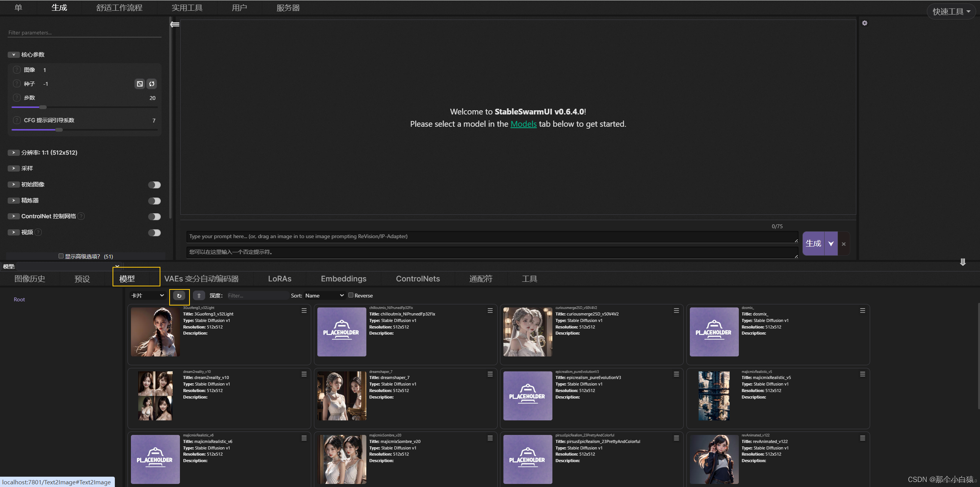The width and height of the screenshot is (980, 487).
Task: Open the 快速工具 dropdown menu
Action: click(951, 11)
